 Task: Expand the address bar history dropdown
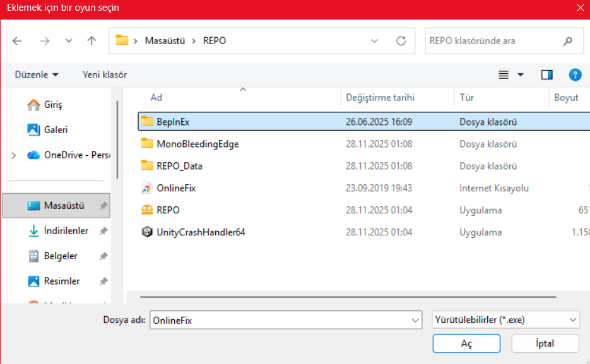point(374,40)
